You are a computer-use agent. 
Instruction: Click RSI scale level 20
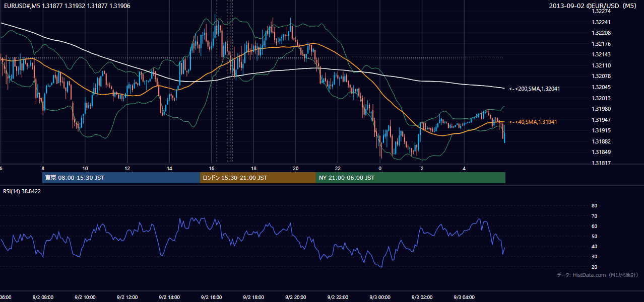coord(594,267)
